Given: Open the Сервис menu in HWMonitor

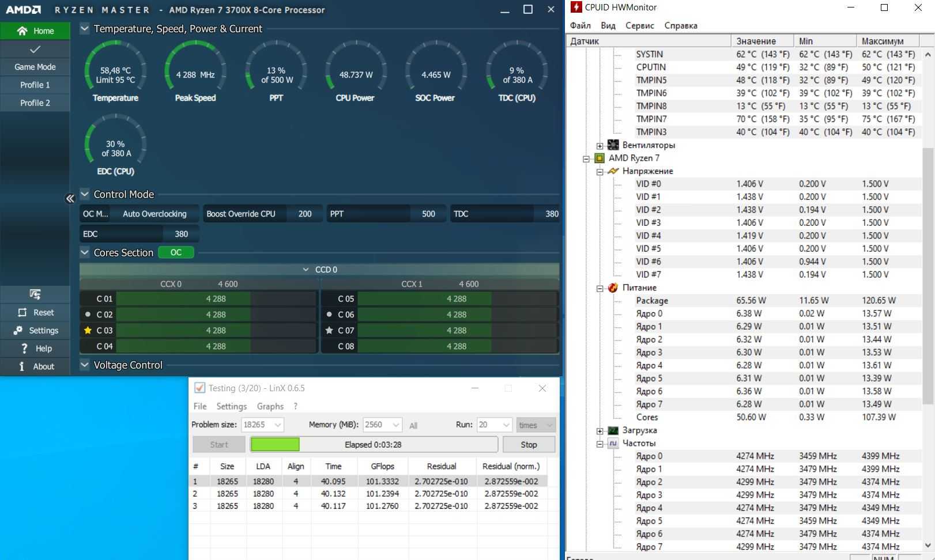Looking at the screenshot, I should coord(639,25).
